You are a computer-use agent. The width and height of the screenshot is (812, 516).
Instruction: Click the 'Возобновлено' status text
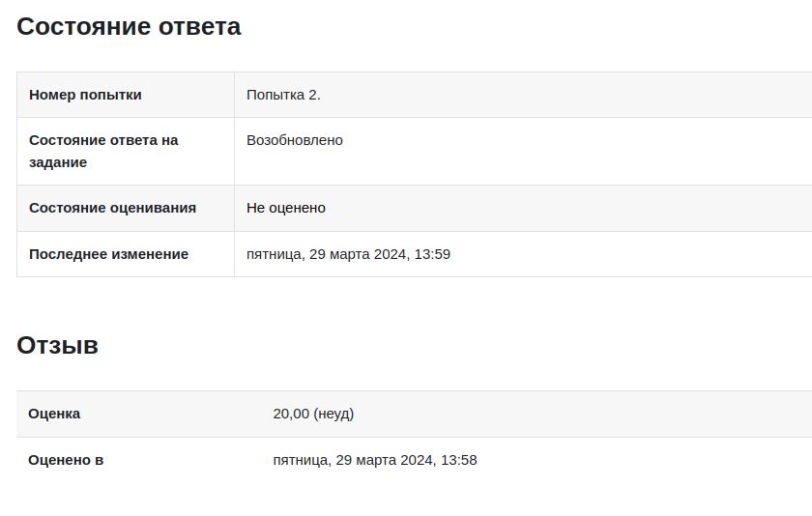(295, 140)
